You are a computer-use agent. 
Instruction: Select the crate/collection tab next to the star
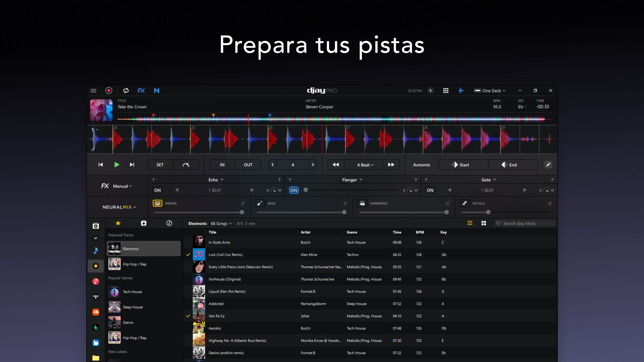pyautogui.click(x=144, y=223)
